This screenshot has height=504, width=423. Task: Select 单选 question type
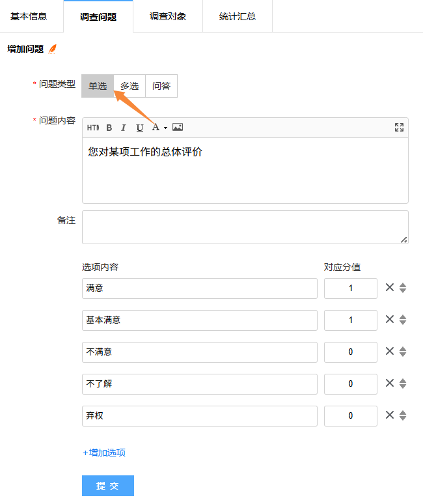[98, 86]
